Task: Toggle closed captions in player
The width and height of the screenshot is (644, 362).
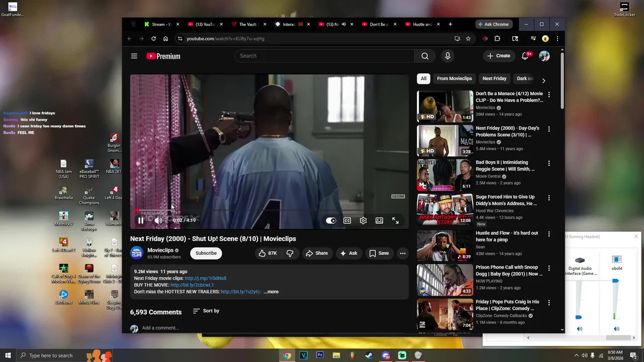Action: (347, 220)
